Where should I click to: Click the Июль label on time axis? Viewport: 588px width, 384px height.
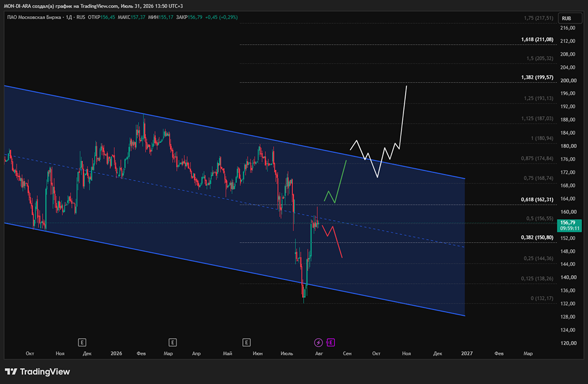click(287, 353)
